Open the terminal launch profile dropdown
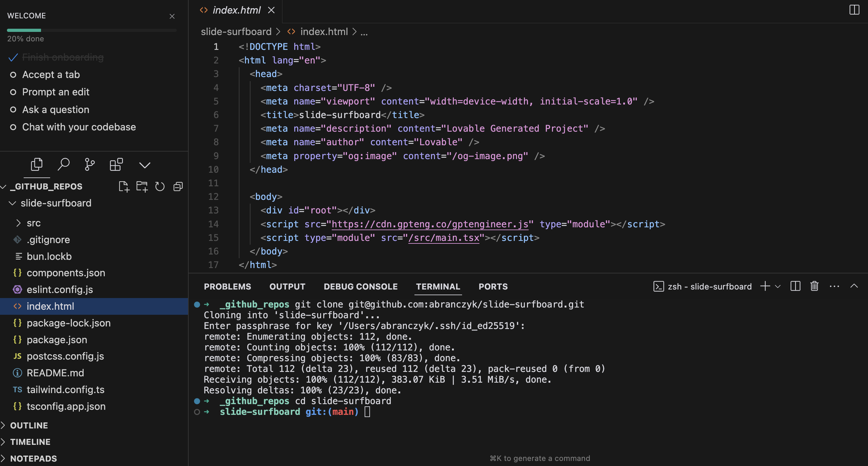 (x=778, y=287)
